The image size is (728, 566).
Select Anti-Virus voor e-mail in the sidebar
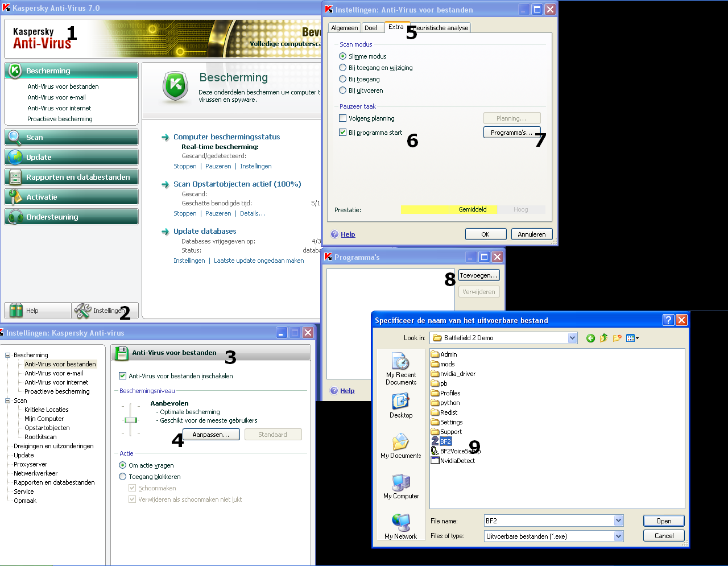click(x=56, y=97)
